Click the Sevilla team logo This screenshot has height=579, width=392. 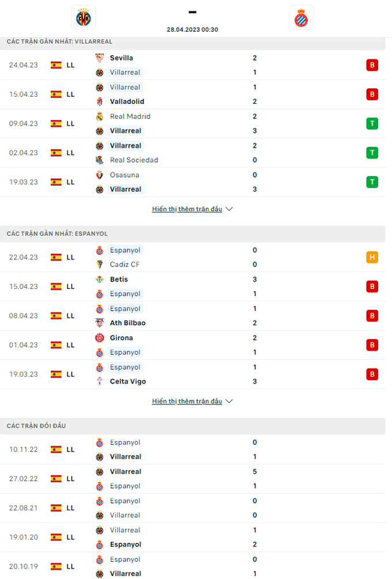tap(99, 58)
